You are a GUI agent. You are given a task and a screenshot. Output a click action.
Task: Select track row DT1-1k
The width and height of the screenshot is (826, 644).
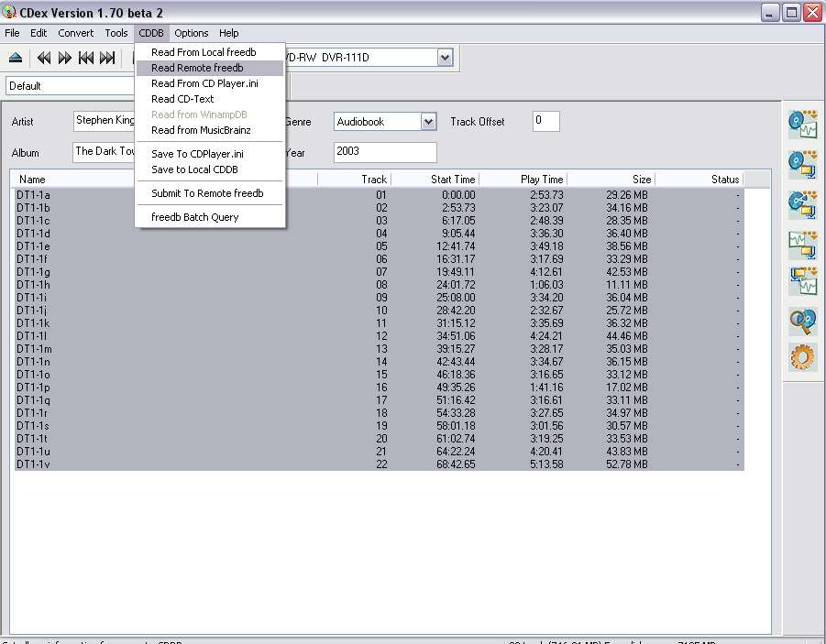[x=379, y=323]
